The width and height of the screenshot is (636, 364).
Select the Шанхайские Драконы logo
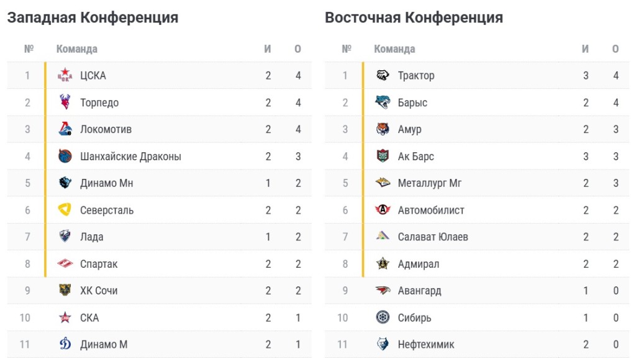coord(65,157)
